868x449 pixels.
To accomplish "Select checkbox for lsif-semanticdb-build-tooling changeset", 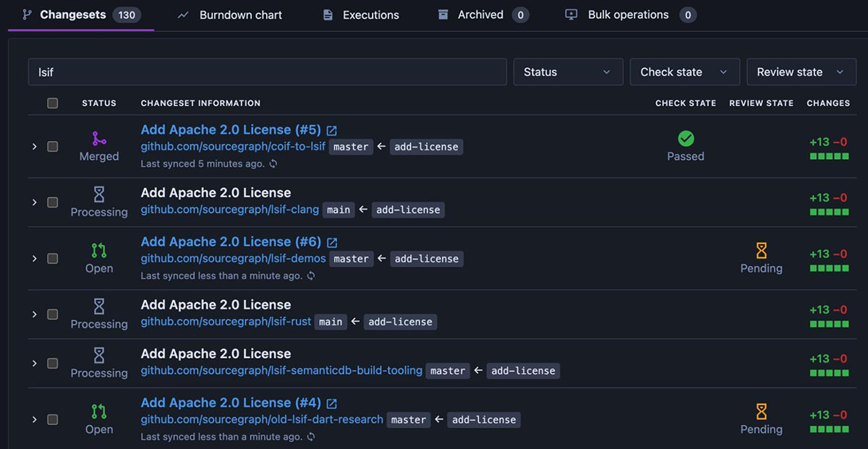I will [53, 364].
